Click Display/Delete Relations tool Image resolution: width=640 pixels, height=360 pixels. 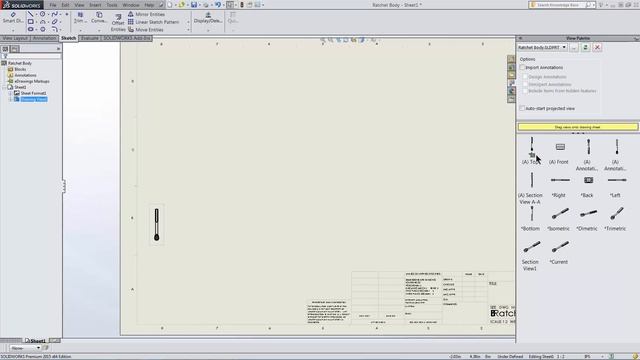pyautogui.click(x=208, y=17)
